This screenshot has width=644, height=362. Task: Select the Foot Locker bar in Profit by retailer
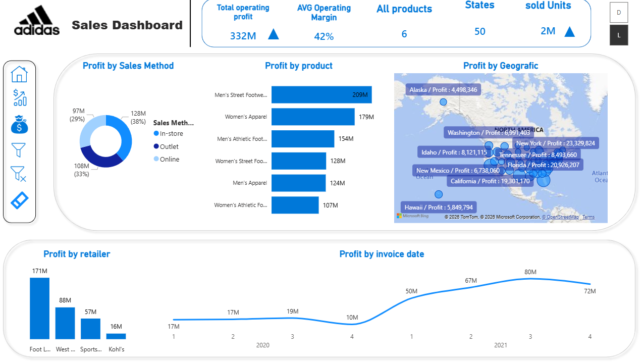click(x=40, y=308)
